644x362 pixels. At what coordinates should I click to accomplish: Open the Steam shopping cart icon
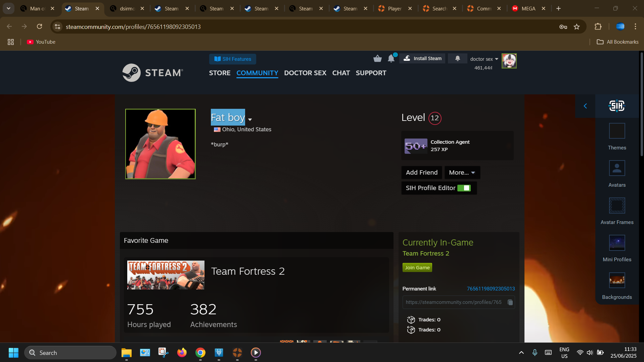377,59
